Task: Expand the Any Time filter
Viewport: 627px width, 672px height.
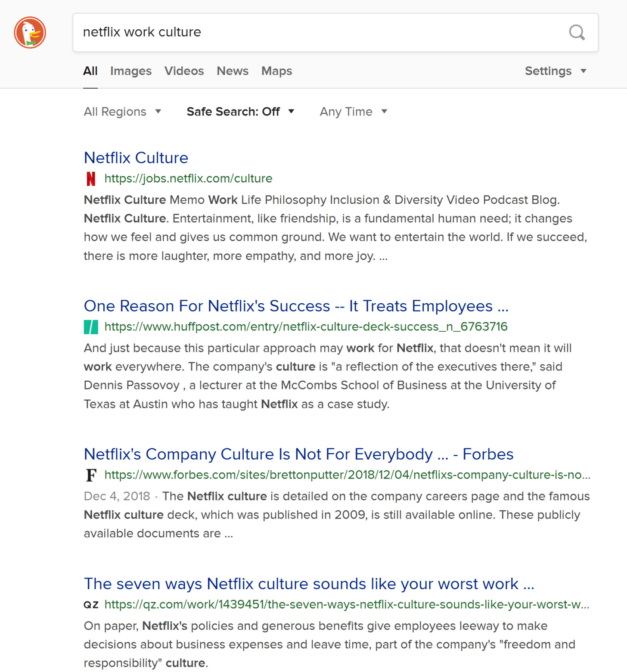Action: tap(353, 112)
